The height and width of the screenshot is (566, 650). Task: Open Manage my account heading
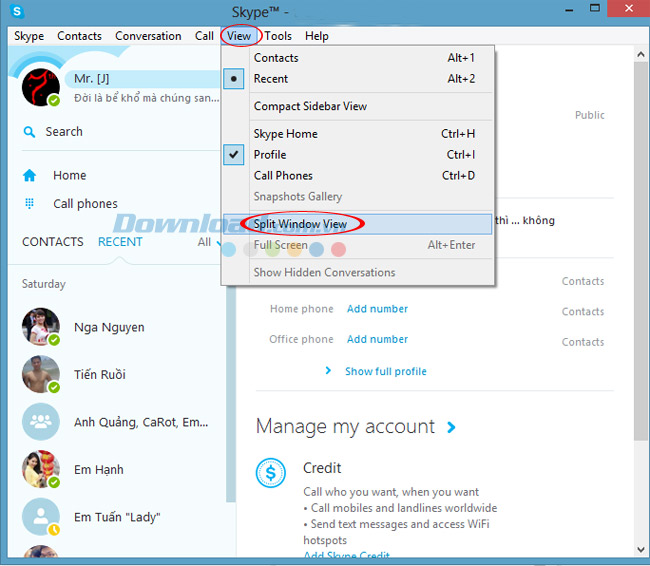pyautogui.click(x=345, y=427)
